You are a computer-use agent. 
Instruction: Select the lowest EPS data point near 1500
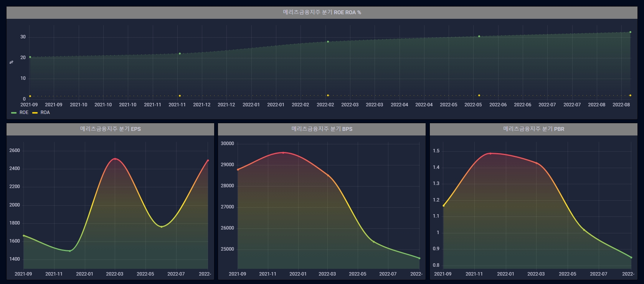pyautogui.click(x=69, y=251)
